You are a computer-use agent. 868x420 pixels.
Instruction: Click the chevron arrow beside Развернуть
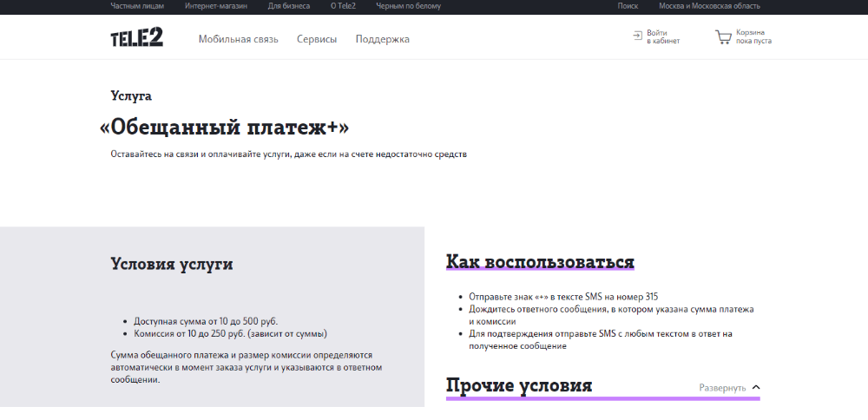coord(755,387)
